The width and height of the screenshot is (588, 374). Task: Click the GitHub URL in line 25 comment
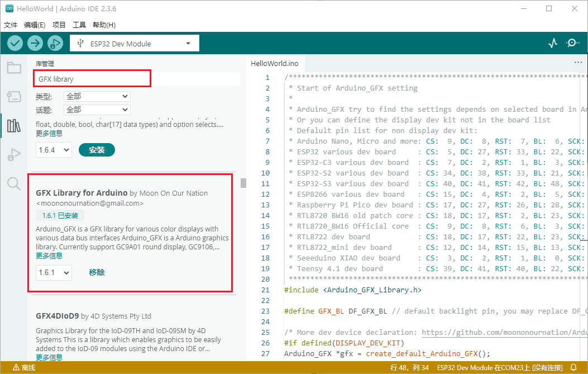pos(504,332)
